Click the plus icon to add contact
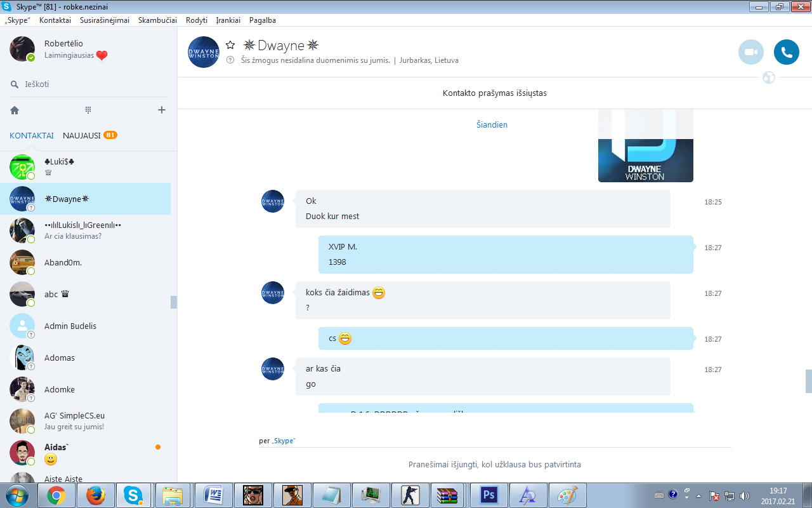 click(162, 110)
